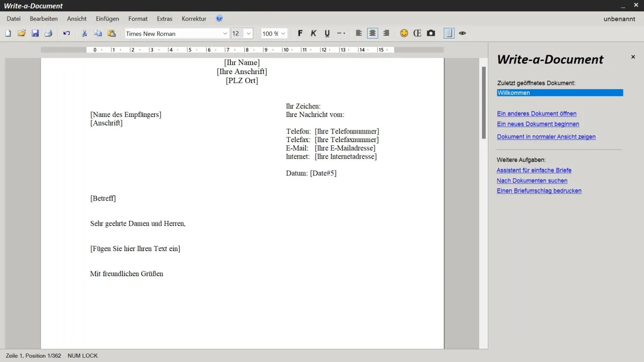Image resolution: width=644 pixels, height=362 pixels.
Task: Insert a picture using the camera icon
Action: tap(431, 33)
